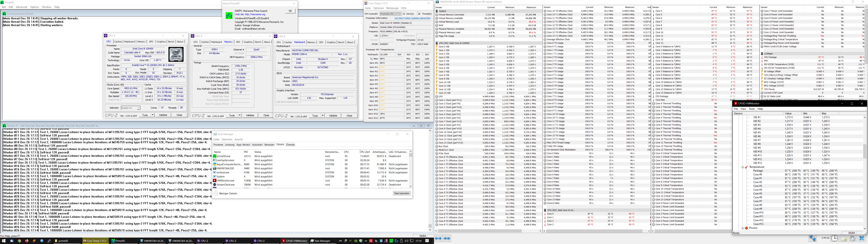The width and height of the screenshot is (868, 244).
Task: Open Tools dropdown arrow in Mainboard CPU-Z window
Action: (x=322, y=116)
